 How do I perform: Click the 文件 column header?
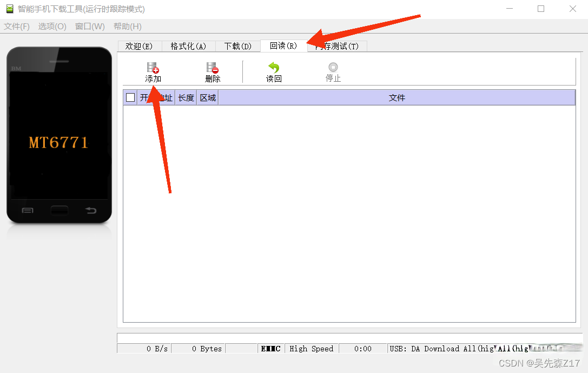(397, 97)
